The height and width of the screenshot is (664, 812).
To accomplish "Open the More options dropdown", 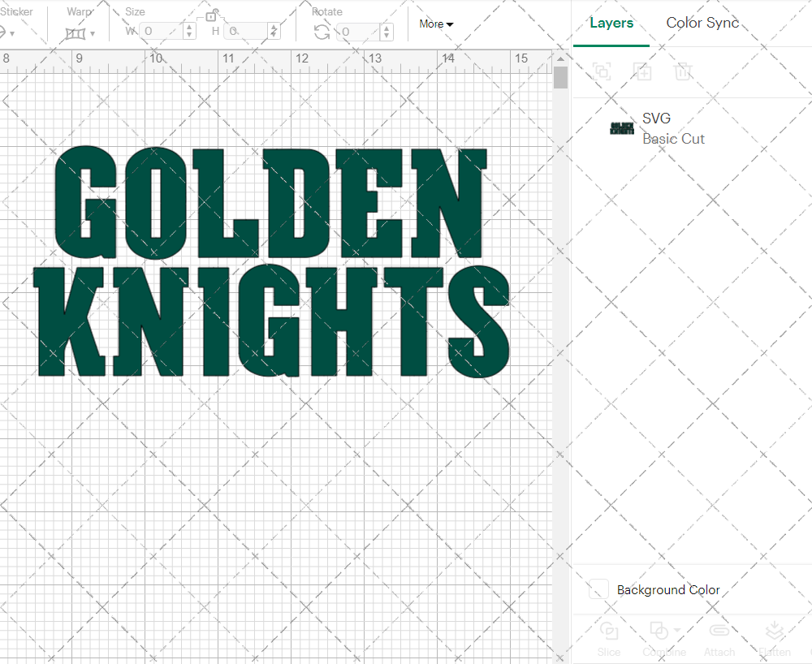I will click(436, 24).
